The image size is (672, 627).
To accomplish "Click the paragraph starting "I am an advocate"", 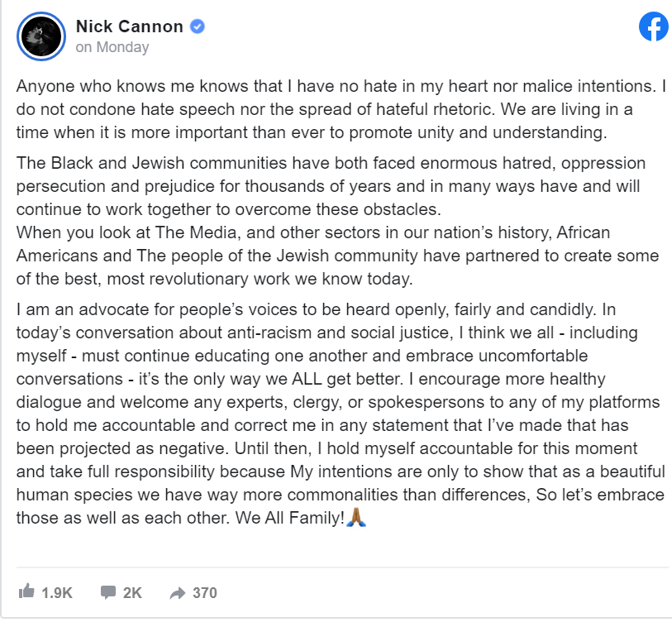I will coord(341,414).
